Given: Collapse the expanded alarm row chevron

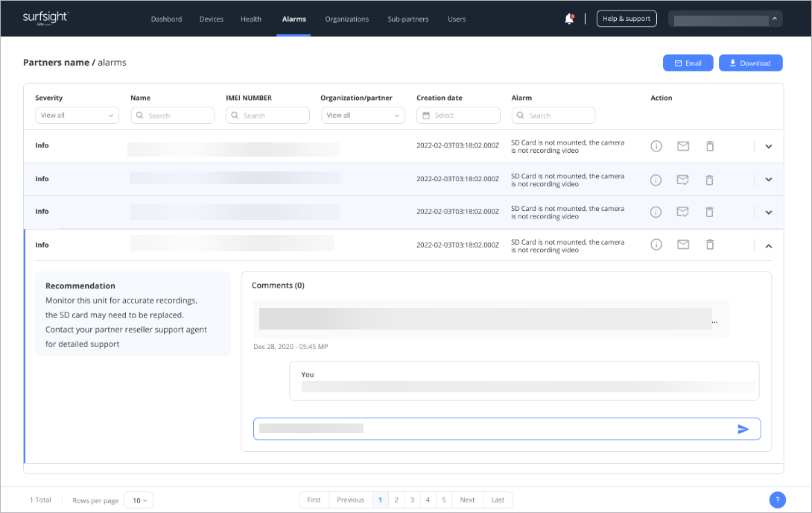Looking at the screenshot, I should 769,246.
